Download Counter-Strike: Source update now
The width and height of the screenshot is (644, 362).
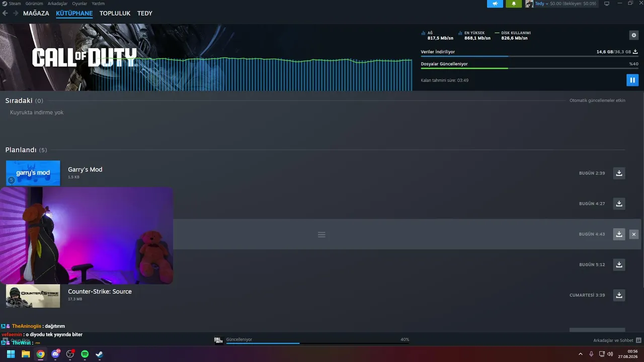click(619, 295)
